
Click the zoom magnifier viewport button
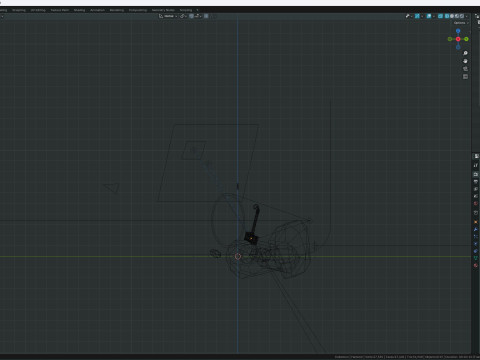465,53
